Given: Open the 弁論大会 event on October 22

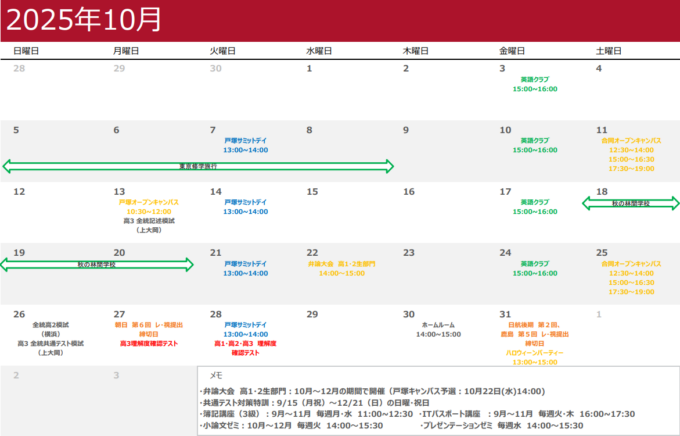Looking at the screenshot, I should pos(341,264).
